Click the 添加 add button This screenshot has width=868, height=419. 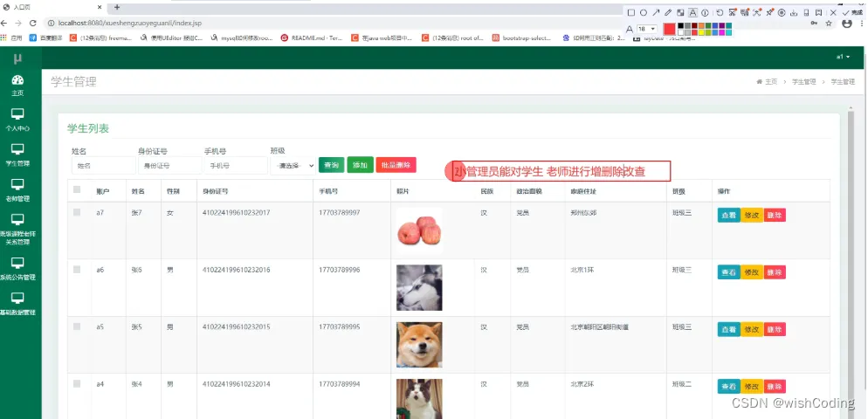click(x=360, y=165)
